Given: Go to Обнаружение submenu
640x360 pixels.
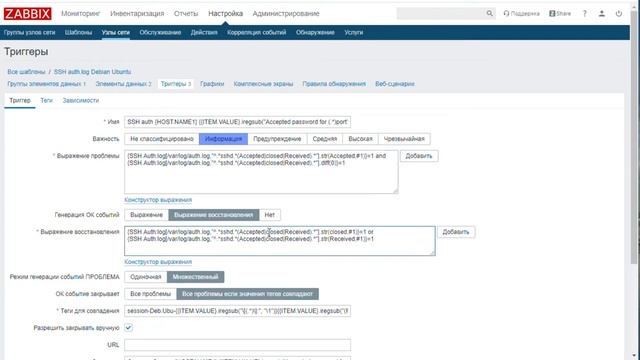Looking at the screenshot, I should click(315, 32).
